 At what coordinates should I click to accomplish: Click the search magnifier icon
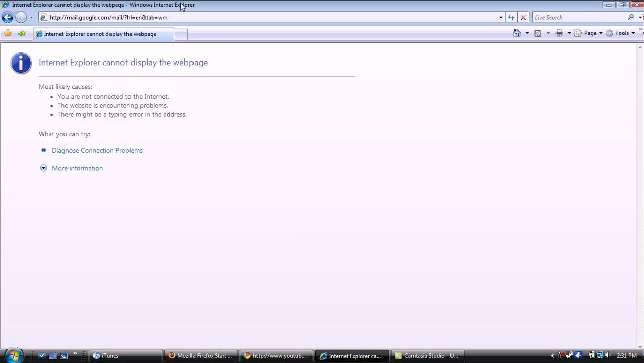pos(631,17)
